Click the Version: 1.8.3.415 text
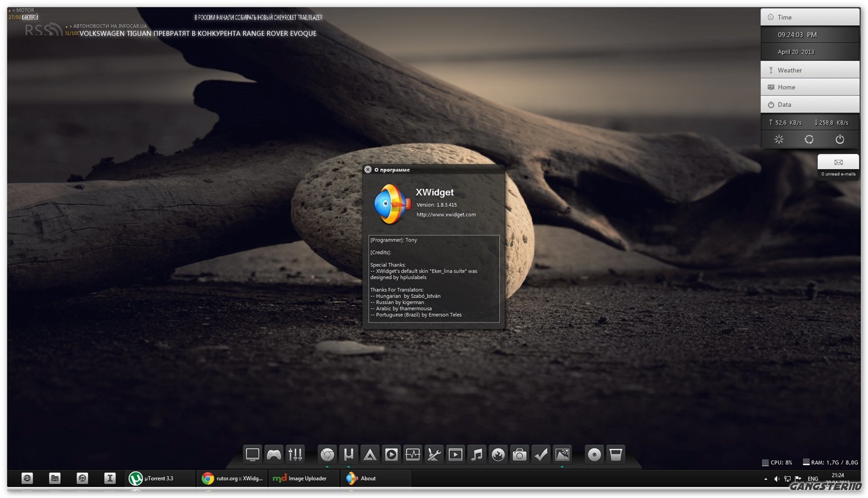 (437, 205)
